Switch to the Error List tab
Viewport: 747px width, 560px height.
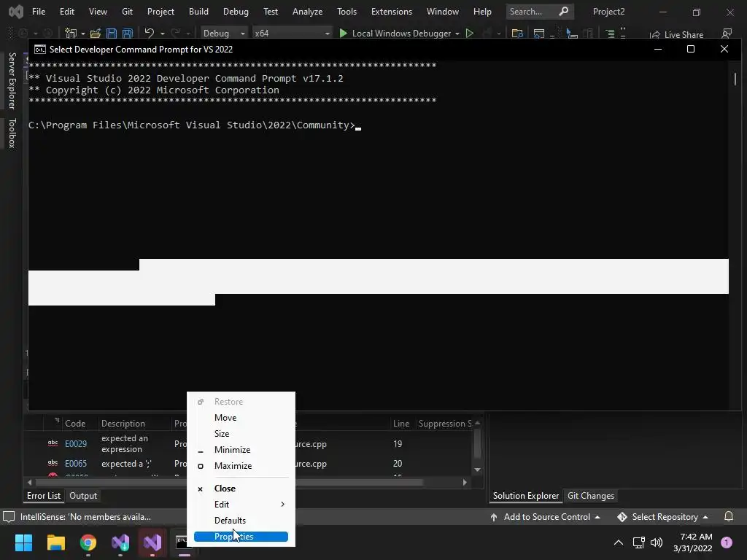pos(44,496)
